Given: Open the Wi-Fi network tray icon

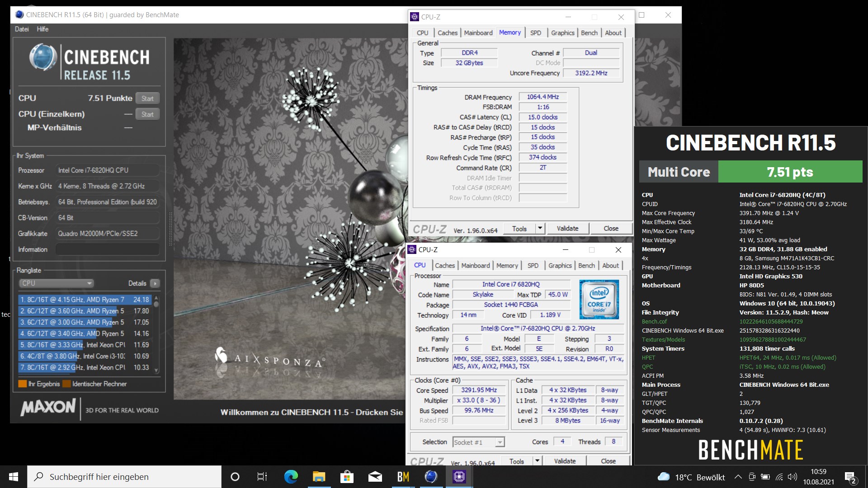Looking at the screenshot, I should pyautogui.click(x=779, y=477).
